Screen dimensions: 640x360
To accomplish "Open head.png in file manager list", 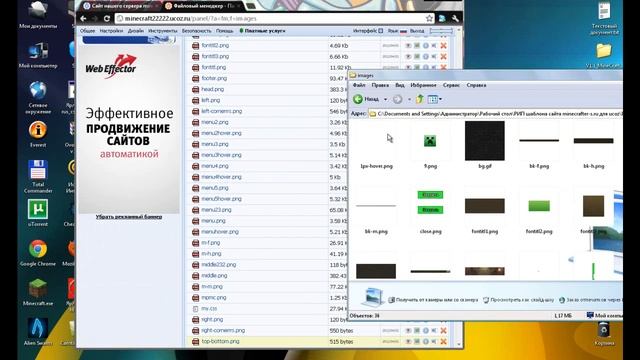I will tap(213, 89).
